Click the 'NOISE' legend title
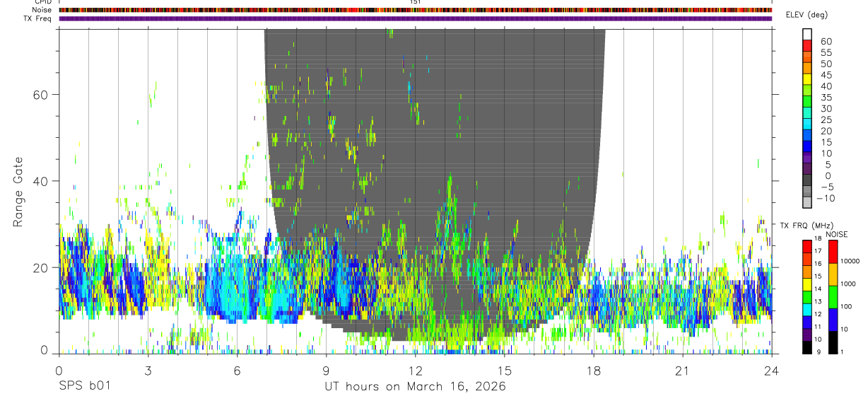868x401 pixels. 837,235
